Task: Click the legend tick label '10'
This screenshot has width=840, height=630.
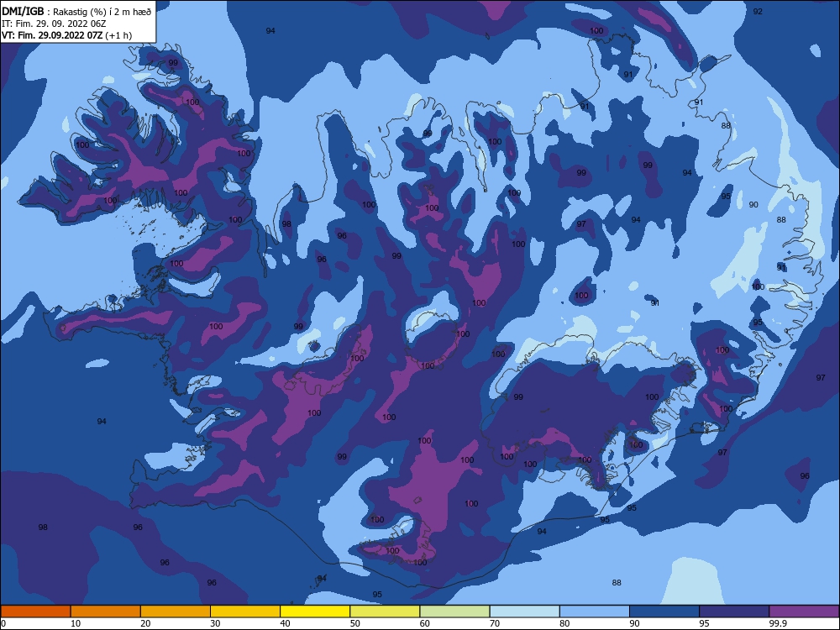Action: [x=76, y=623]
